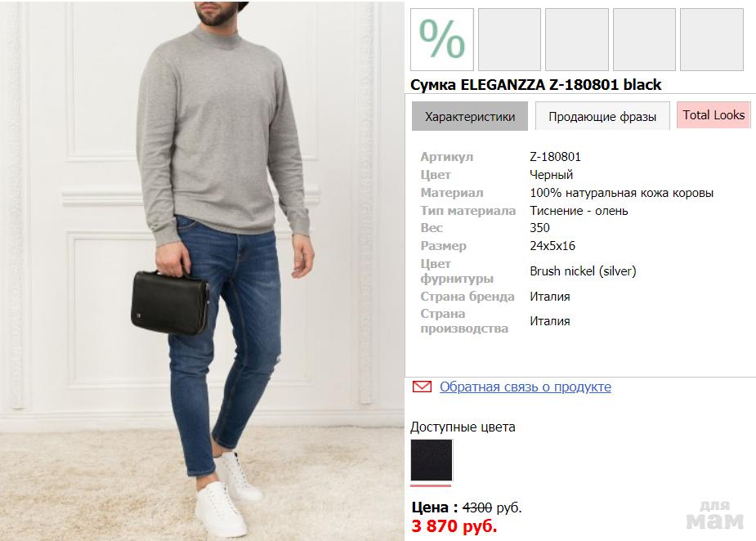Select the fourth thumbnail in the top row
Screen dimensions: 756x541
point(644,39)
